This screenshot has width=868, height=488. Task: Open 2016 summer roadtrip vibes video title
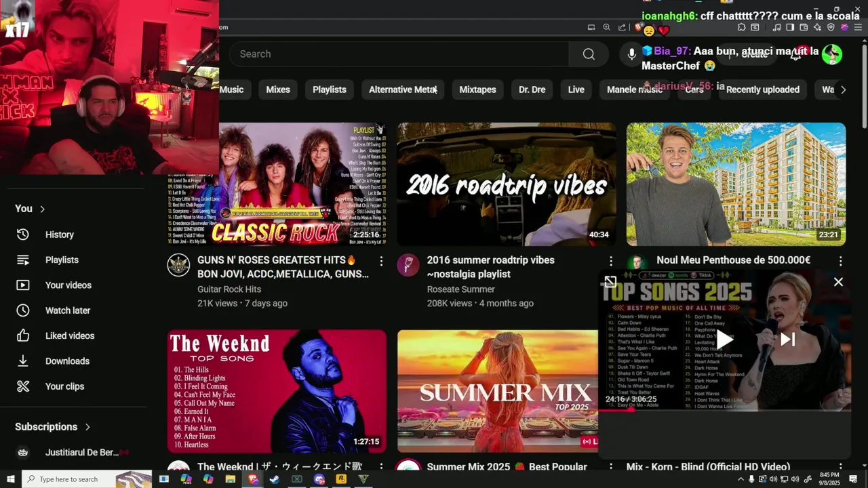[491, 267]
